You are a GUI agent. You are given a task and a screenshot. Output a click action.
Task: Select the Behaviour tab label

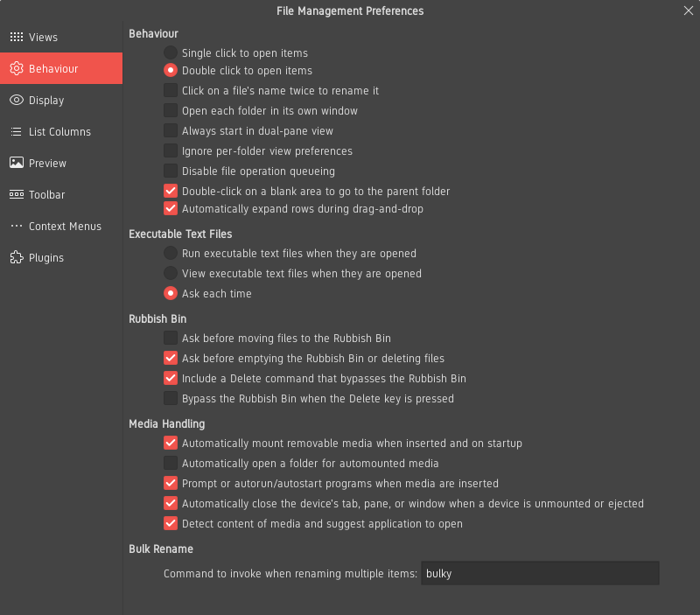pos(53,69)
